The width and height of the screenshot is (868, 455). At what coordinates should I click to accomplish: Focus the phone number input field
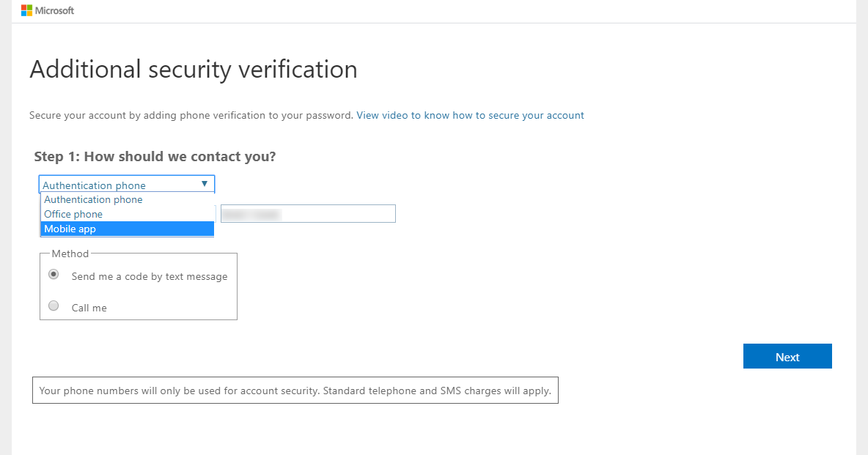click(x=308, y=213)
